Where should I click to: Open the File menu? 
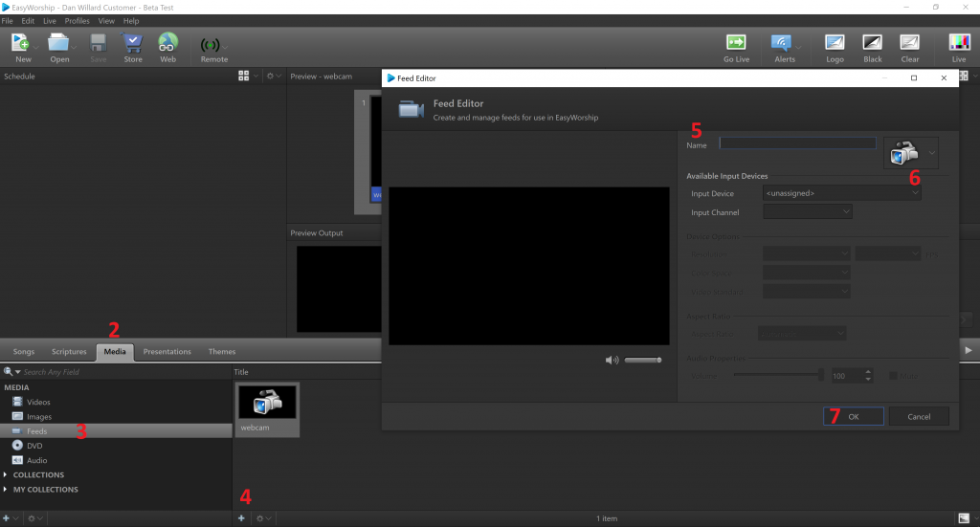point(8,21)
